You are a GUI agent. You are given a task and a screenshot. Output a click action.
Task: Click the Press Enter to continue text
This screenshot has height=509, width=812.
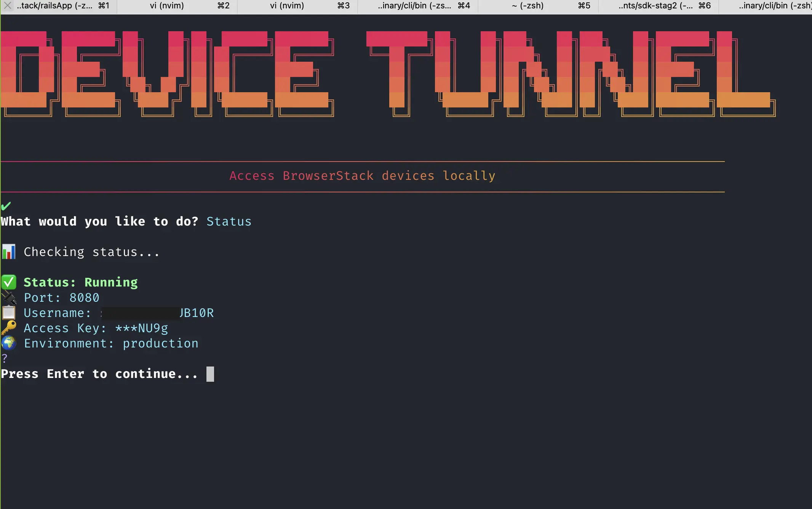(x=99, y=374)
